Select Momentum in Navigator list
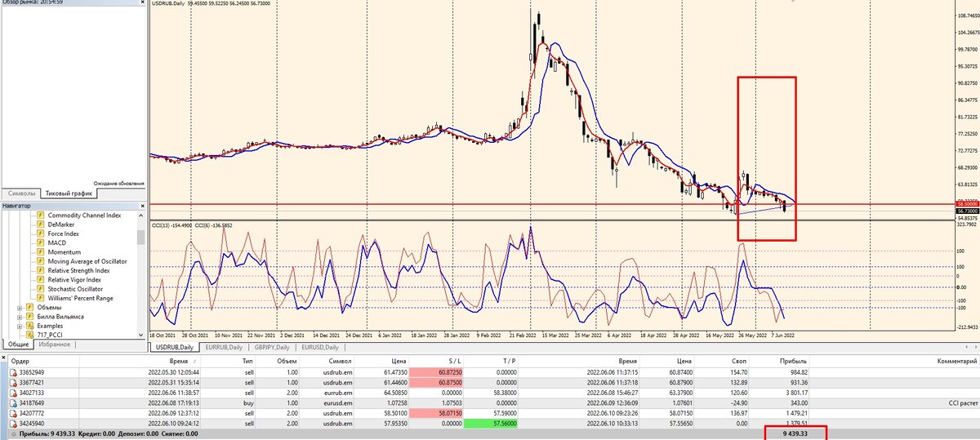The height and width of the screenshot is (440, 980). 65,252
